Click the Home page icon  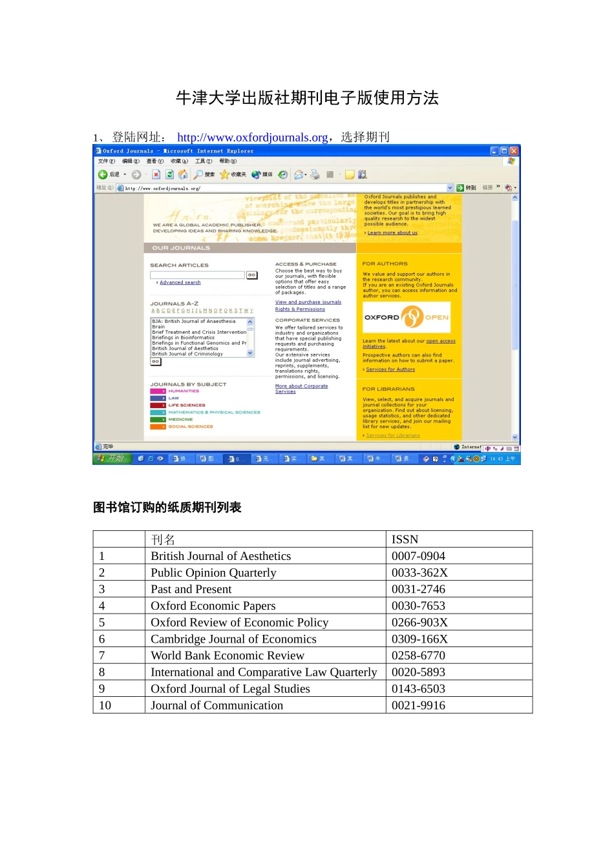point(183,174)
